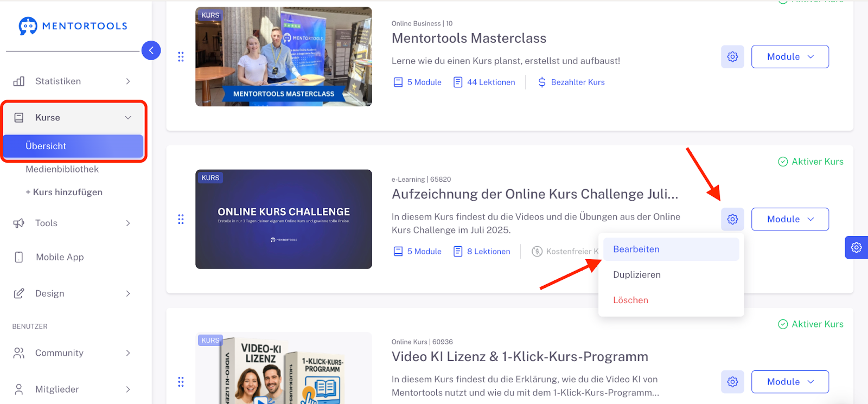This screenshot has height=404, width=868.
Task: Click the Video-KI Lizenz thumbnail
Action: click(x=284, y=368)
